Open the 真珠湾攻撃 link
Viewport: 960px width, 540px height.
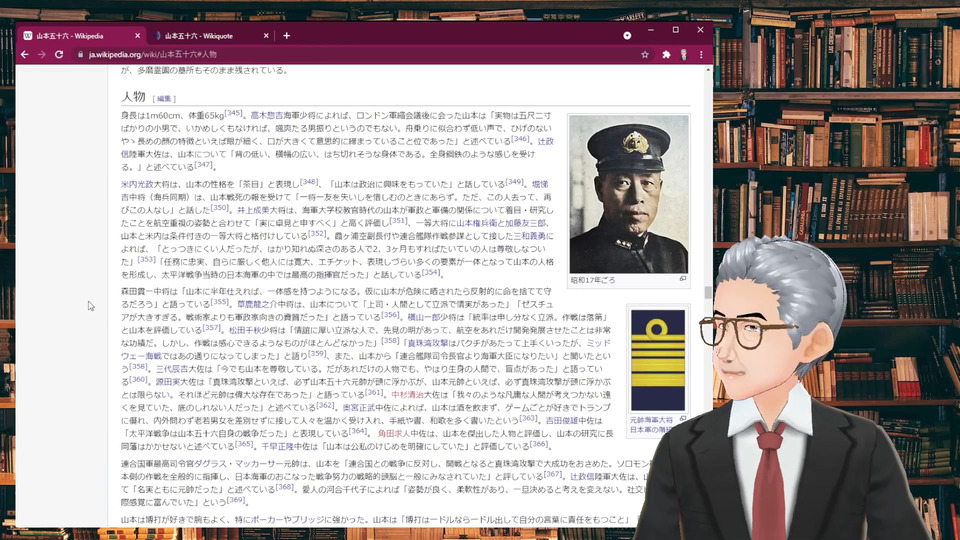(x=428, y=343)
